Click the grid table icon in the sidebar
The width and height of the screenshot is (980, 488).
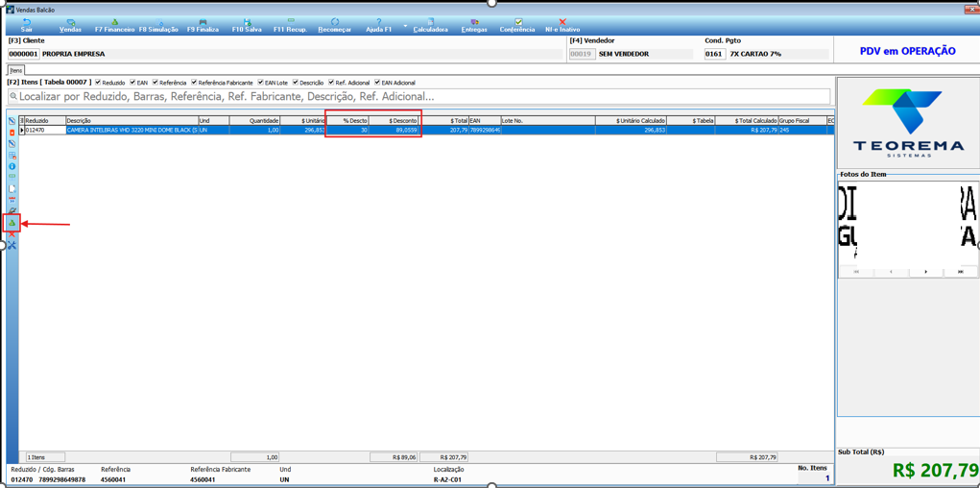[12, 156]
